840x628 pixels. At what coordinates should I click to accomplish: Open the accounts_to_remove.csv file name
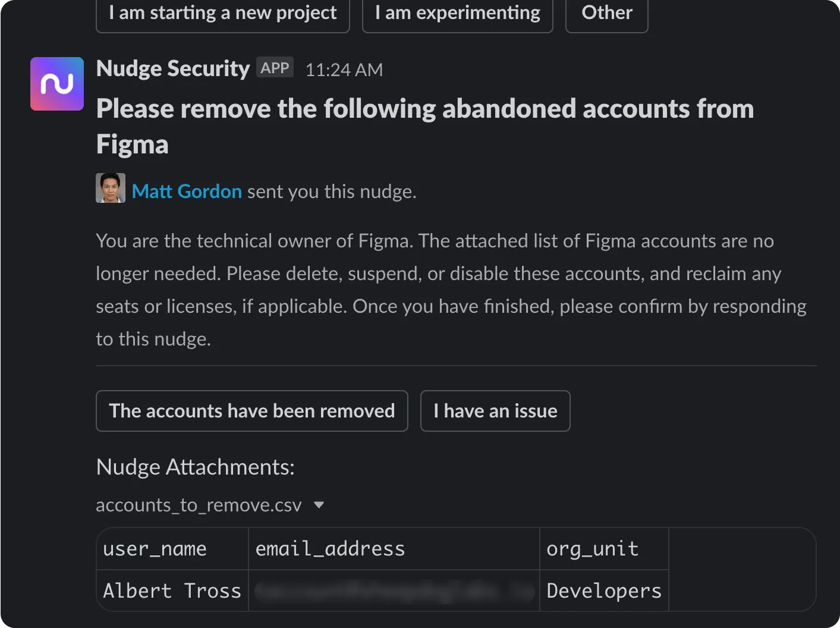(199, 505)
